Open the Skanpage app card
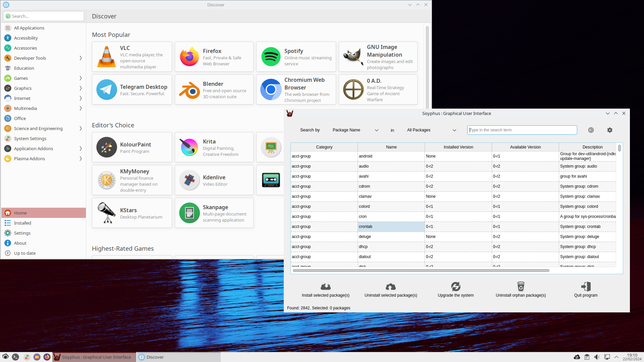 214,213
